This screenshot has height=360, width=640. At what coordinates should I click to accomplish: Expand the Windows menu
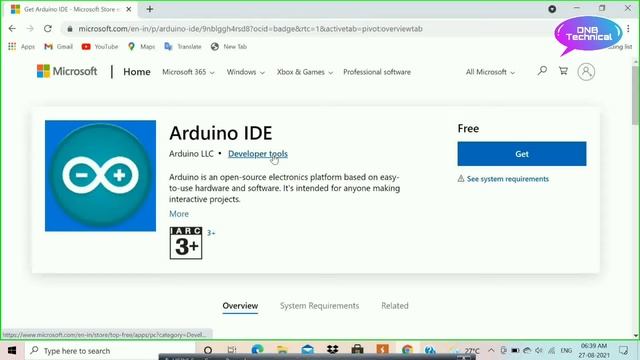[x=246, y=72]
